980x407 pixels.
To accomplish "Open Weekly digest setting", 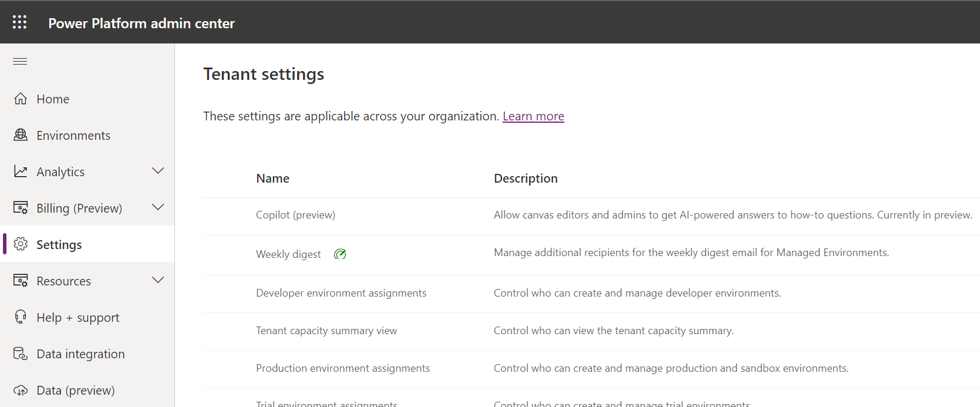I will click(288, 254).
